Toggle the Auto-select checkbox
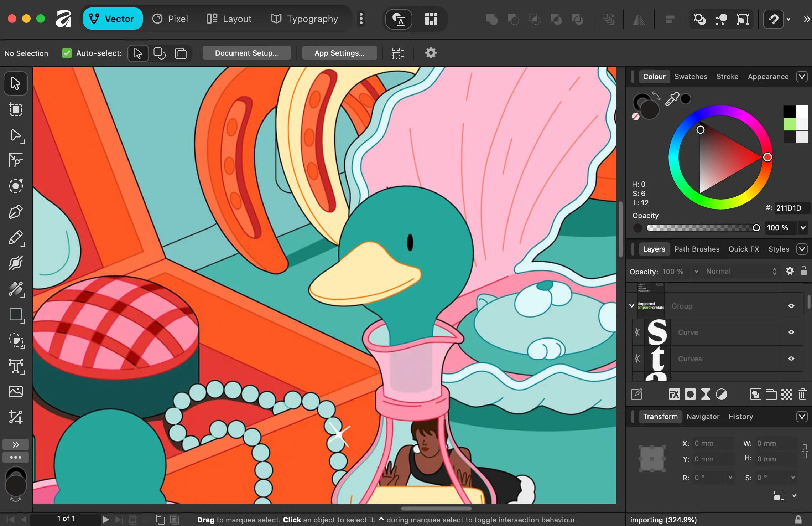The image size is (812, 526). tap(67, 53)
